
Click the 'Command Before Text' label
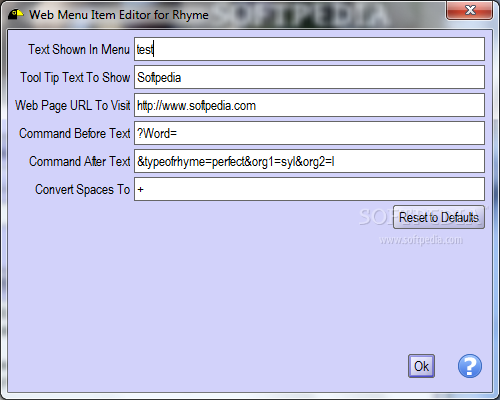pos(75,133)
